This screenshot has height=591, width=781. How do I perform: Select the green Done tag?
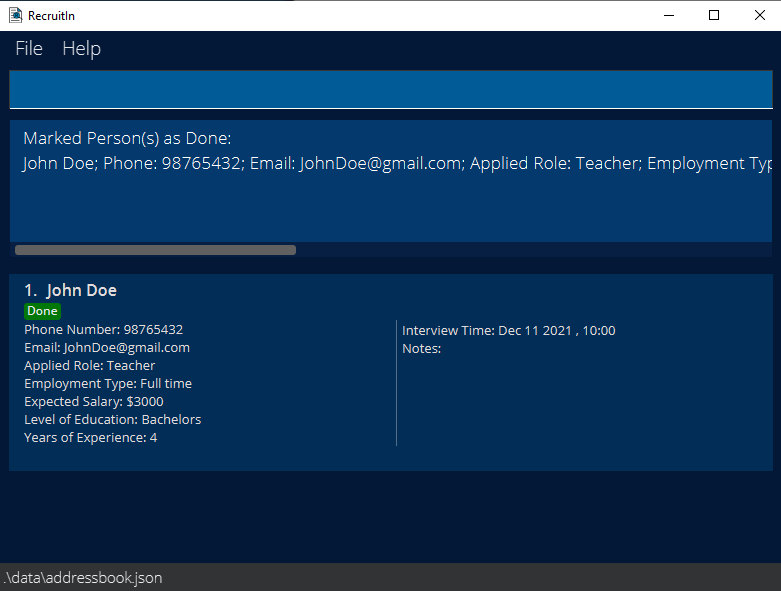point(42,311)
